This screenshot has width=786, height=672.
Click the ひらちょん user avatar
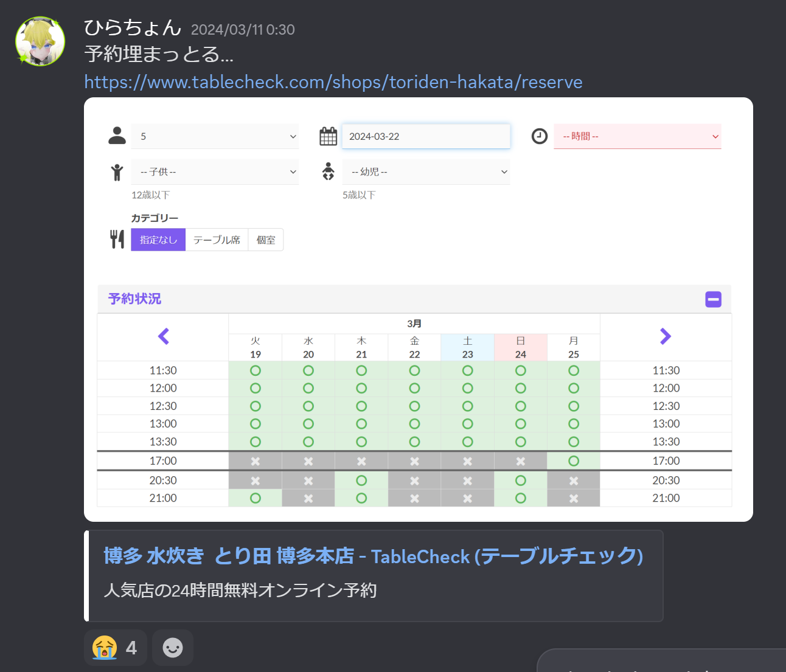[x=40, y=41]
